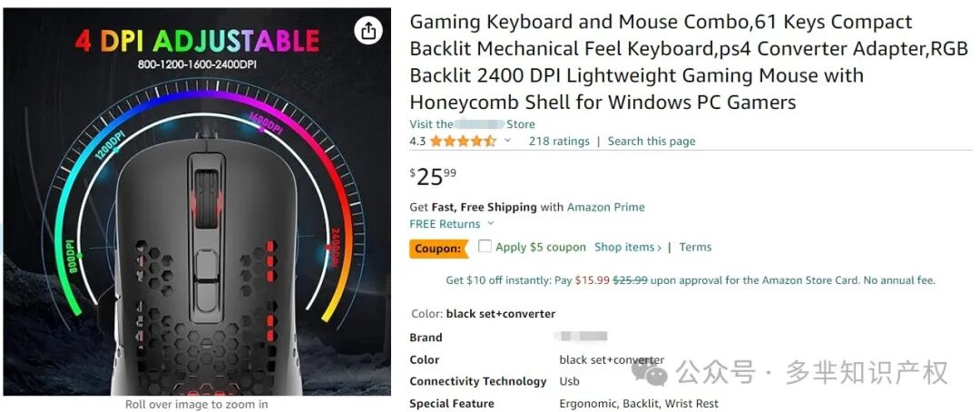Open the 218 ratings link
The width and height of the screenshot is (980, 412).
click(x=559, y=142)
